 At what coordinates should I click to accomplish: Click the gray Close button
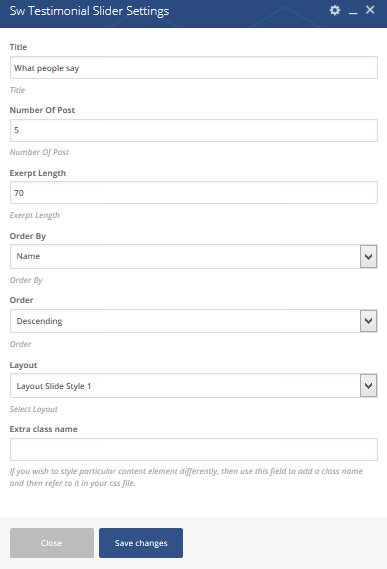pyautogui.click(x=52, y=543)
